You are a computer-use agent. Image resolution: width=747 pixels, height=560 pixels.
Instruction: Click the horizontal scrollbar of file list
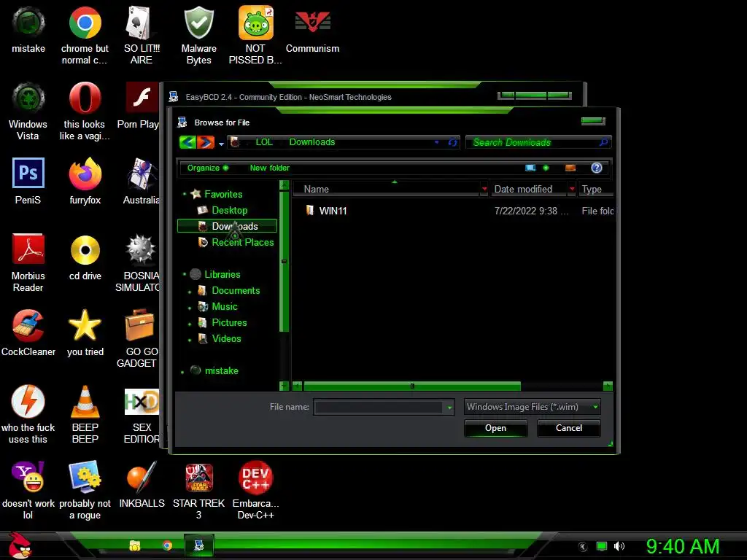(x=412, y=386)
